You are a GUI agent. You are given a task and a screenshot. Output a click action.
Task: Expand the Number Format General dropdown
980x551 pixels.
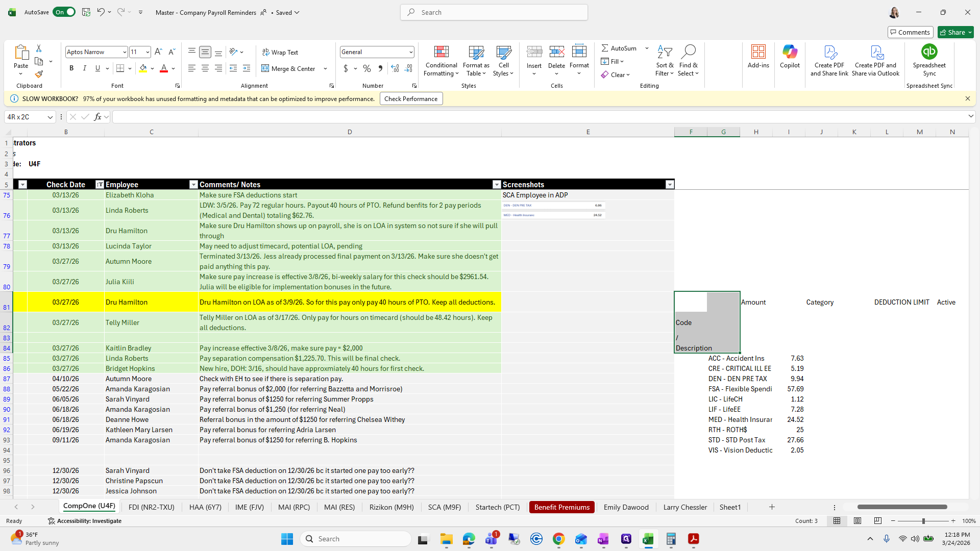[410, 52]
